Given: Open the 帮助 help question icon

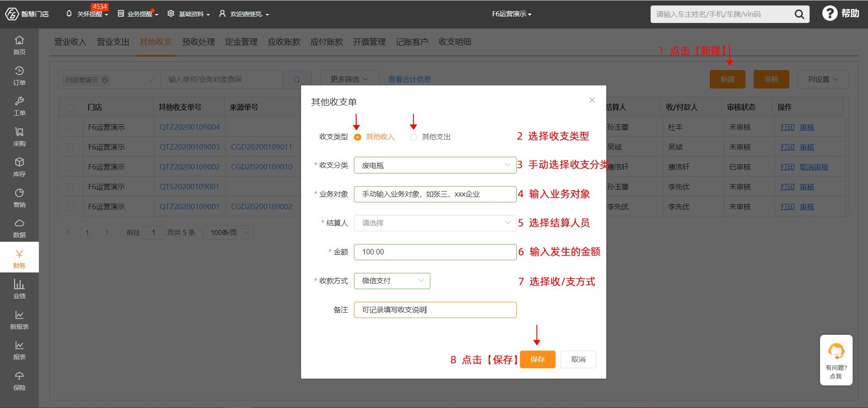Looking at the screenshot, I should pos(830,14).
